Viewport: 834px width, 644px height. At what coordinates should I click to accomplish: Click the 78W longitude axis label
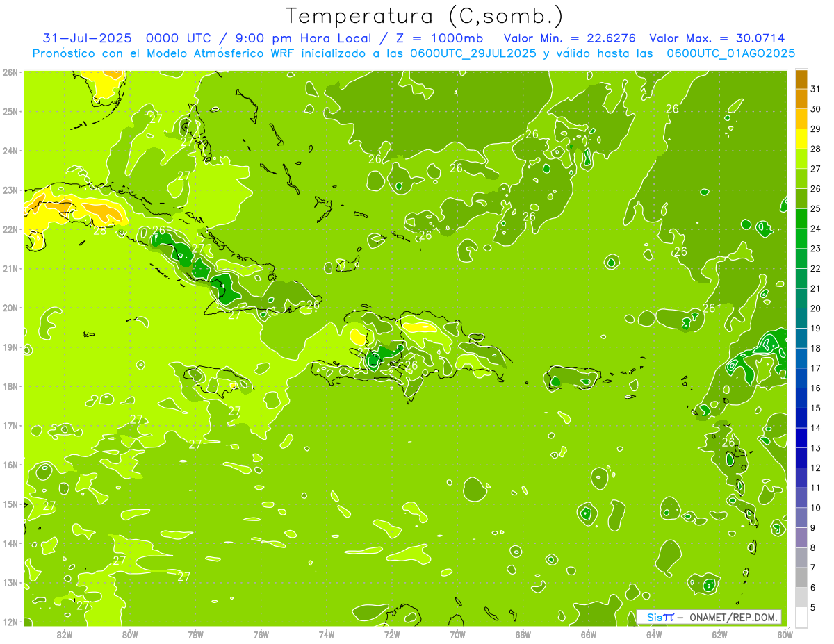[x=195, y=634]
